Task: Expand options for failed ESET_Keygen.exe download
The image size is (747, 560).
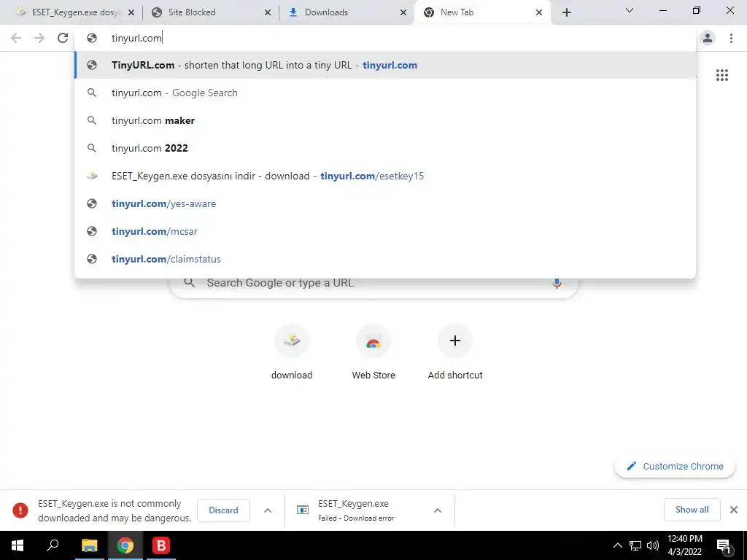Action: [438, 510]
